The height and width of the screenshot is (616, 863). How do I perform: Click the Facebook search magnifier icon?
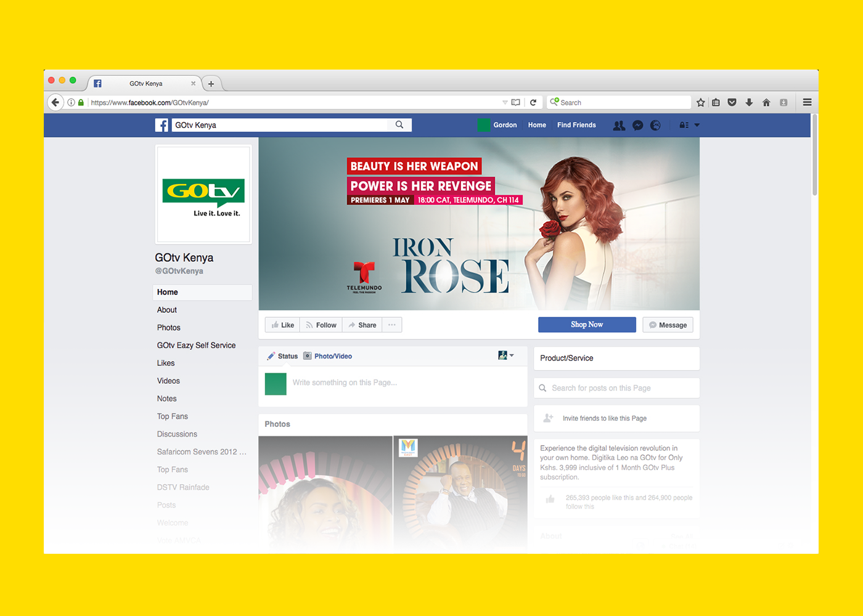(399, 124)
